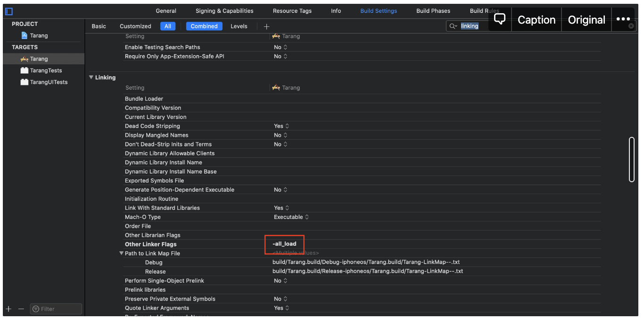Viewport: 644px width, 320px height.
Task: Show Basic build settings
Action: click(x=99, y=26)
